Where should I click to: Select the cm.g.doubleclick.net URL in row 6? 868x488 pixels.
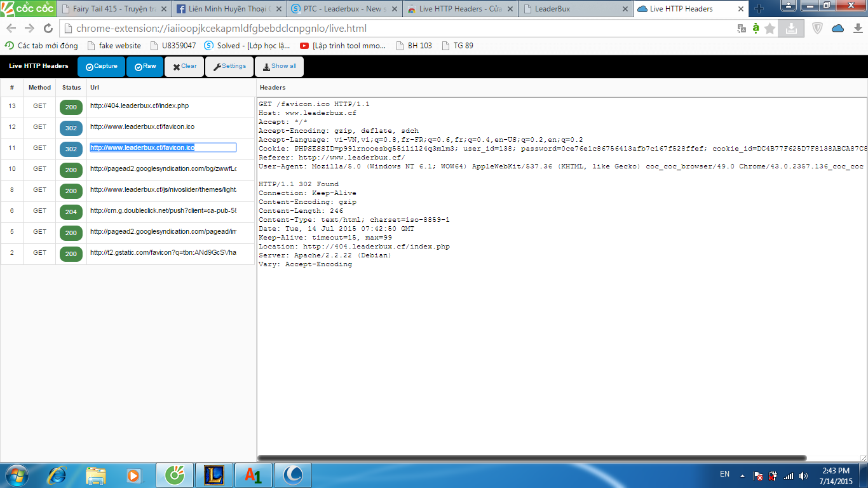point(163,211)
